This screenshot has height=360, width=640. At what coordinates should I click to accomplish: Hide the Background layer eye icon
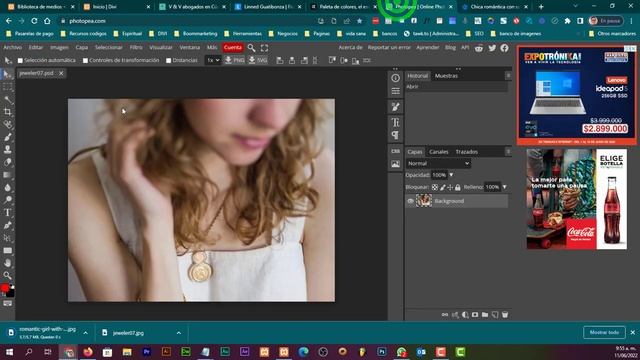click(411, 201)
